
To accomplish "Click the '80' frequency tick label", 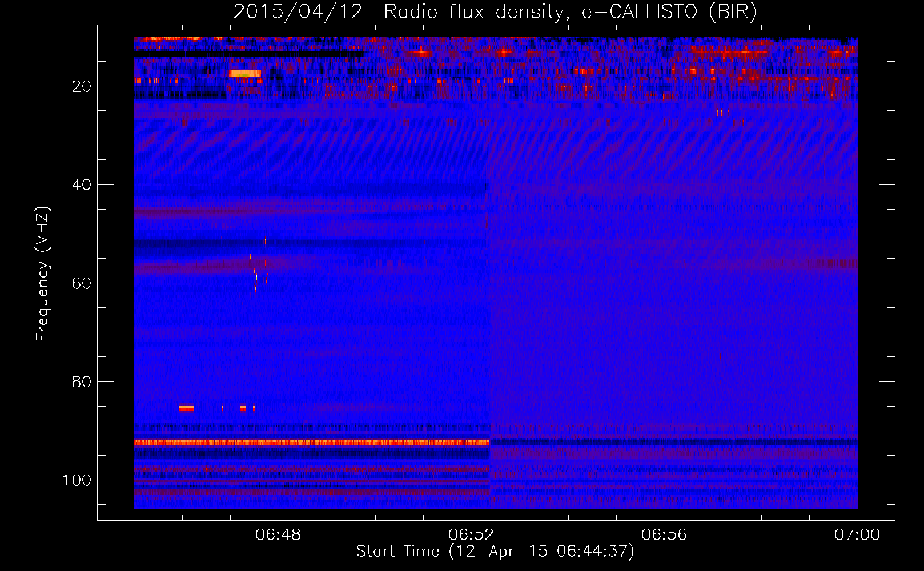I will (x=82, y=382).
